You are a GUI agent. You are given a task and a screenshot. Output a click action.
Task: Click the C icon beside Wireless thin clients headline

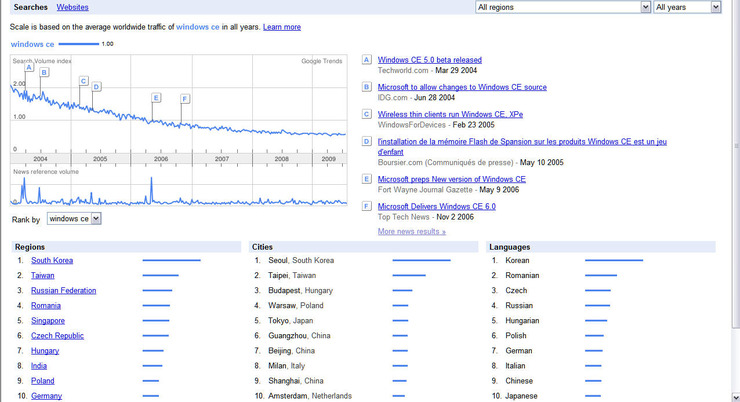click(x=367, y=114)
